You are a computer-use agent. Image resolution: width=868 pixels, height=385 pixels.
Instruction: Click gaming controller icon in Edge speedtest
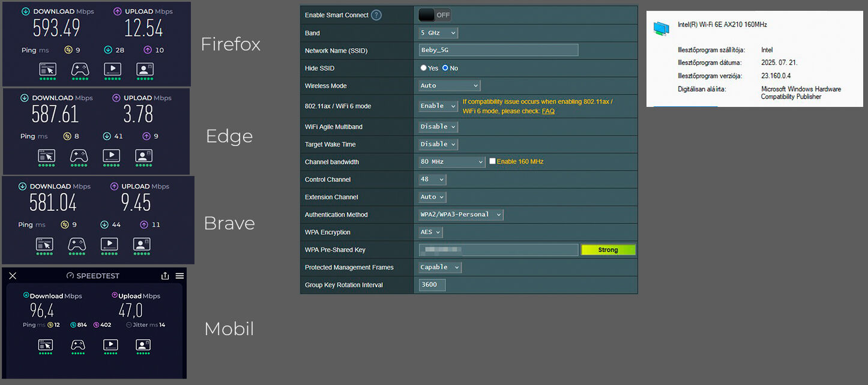79,156
